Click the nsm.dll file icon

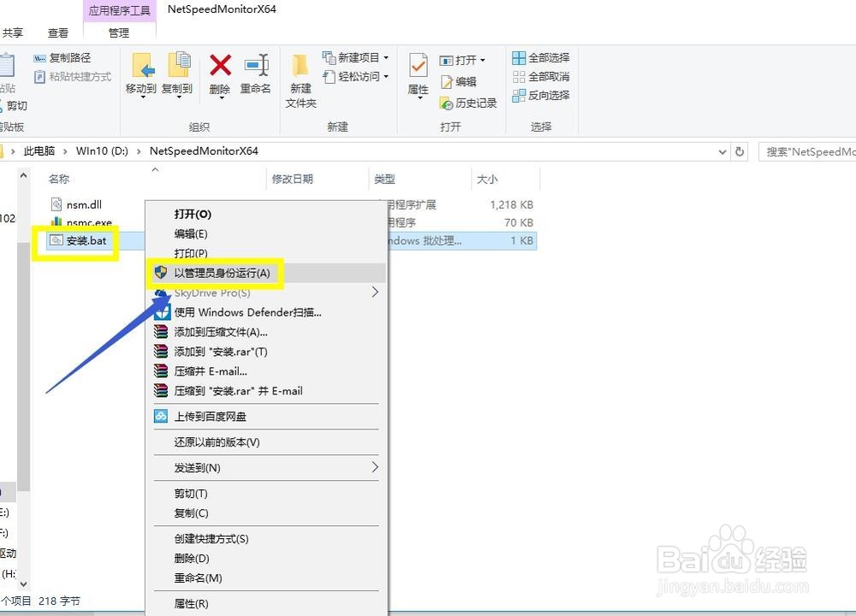56,204
